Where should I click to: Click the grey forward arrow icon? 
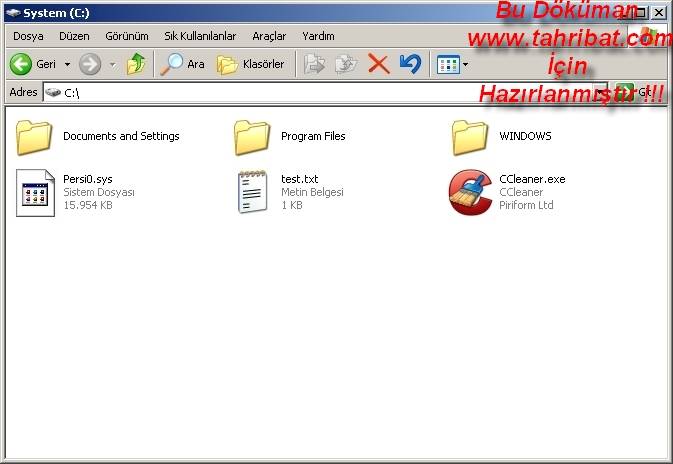[90, 64]
